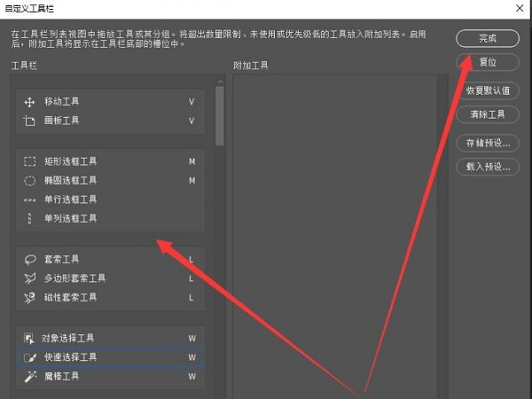Select the 对象选择工具 row text
532x399 pixels.
tap(68, 338)
